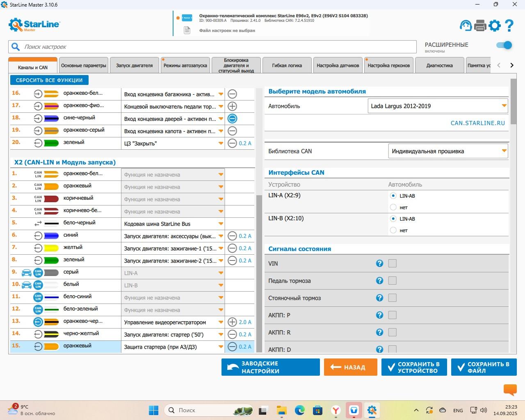525x420 pixels.
Task: Click scrollbar of channels list
Action: pyautogui.click(x=259, y=274)
